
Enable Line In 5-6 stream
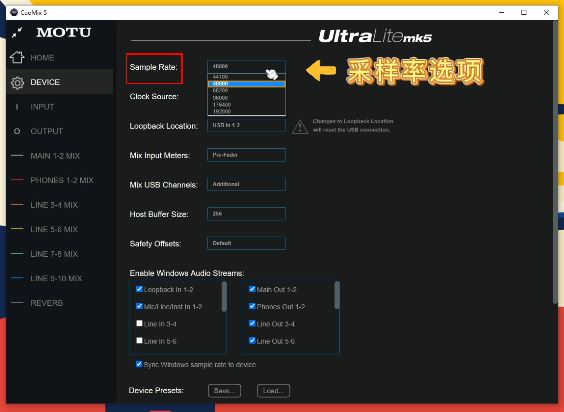coord(139,340)
